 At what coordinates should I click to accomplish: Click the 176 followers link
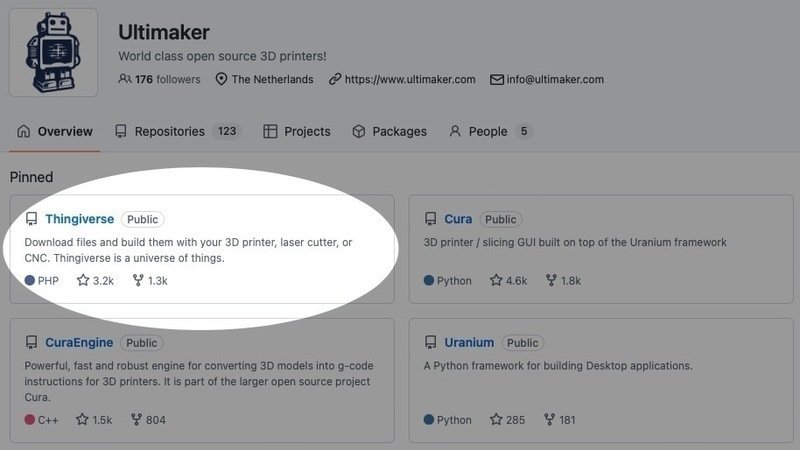point(167,79)
